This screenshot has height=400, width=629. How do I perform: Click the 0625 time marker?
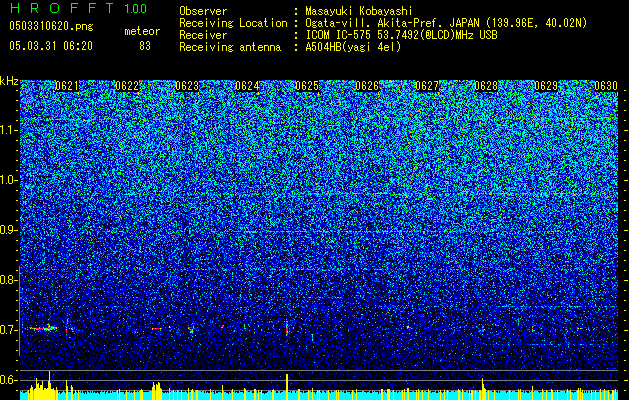307,86
